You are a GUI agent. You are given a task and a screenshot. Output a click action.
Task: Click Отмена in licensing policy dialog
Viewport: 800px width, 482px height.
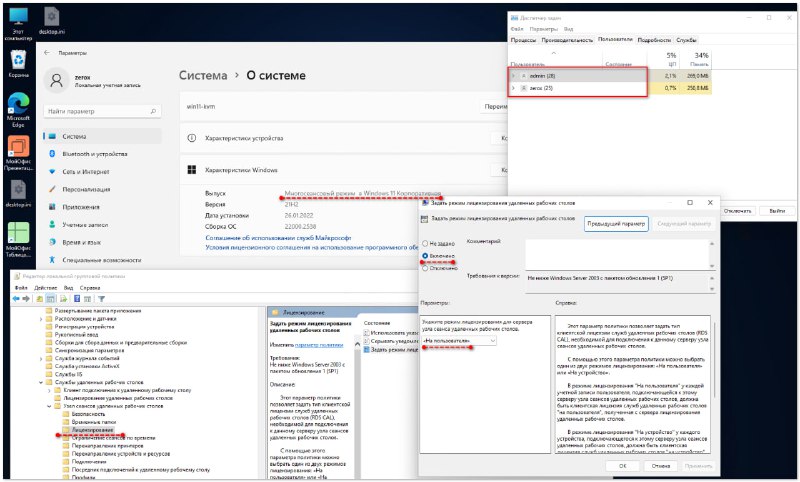tap(660, 466)
